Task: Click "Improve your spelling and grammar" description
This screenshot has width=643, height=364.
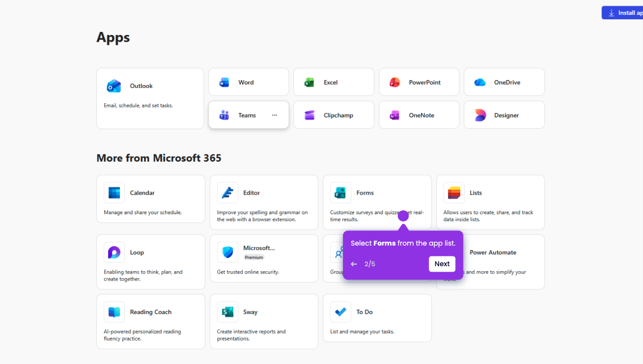Action: [x=262, y=216]
